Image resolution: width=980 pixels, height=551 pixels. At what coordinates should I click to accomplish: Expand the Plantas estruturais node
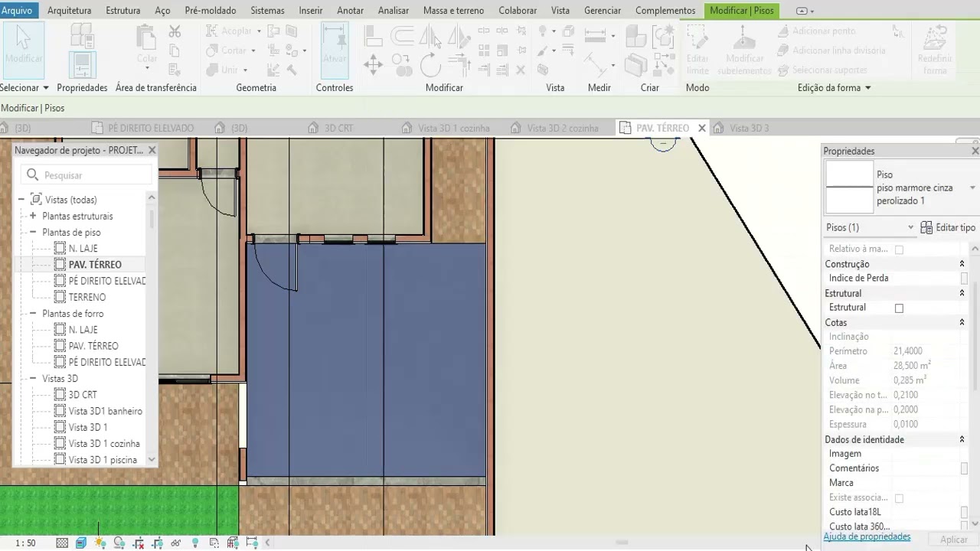[33, 217]
